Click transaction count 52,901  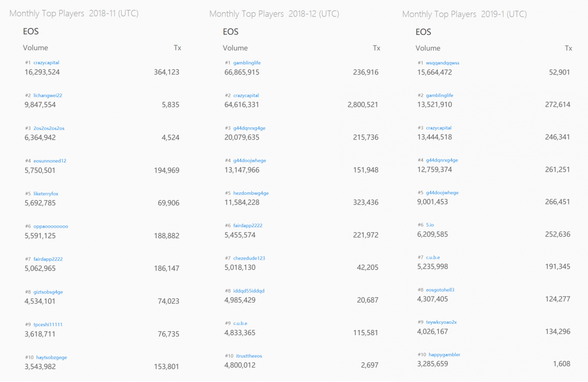(559, 72)
